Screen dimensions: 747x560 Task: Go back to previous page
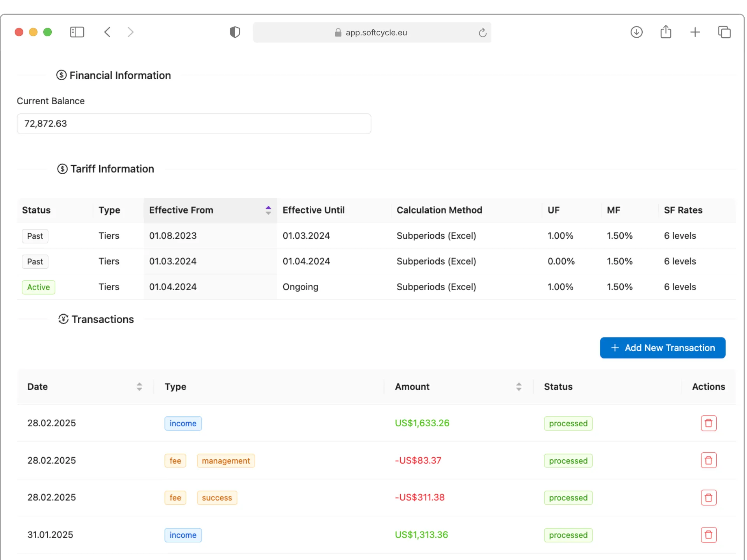click(x=108, y=32)
